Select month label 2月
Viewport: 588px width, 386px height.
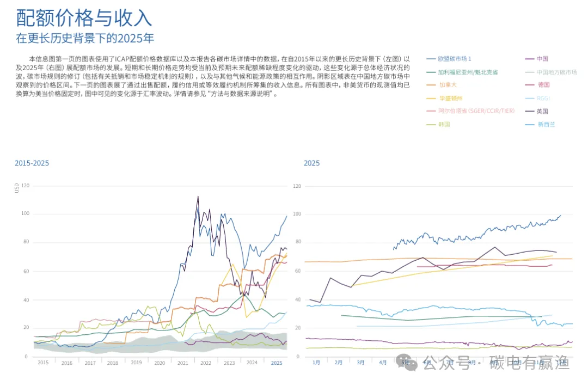click(338, 363)
